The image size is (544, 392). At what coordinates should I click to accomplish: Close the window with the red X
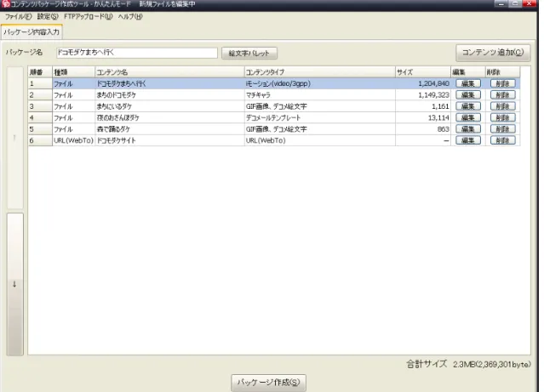point(529,3)
